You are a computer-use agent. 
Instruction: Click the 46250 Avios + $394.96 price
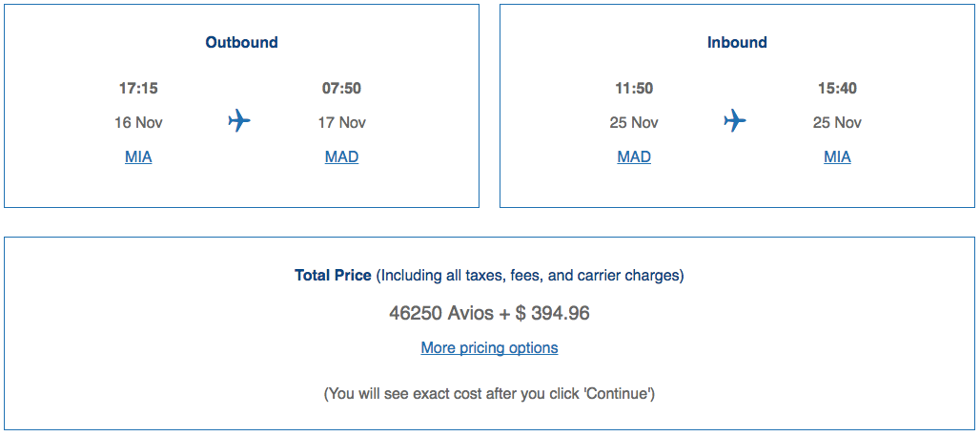[x=489, y=313]
